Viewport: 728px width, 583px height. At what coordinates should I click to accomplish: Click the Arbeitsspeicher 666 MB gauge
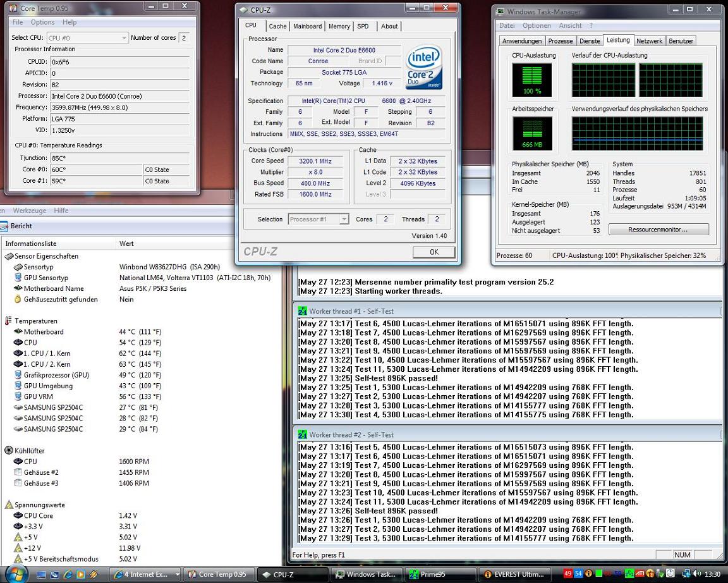(x=532, y=133)
